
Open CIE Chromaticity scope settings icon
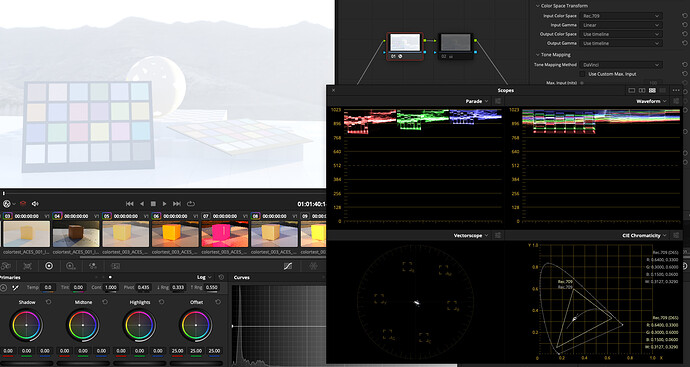pos(676,236)
